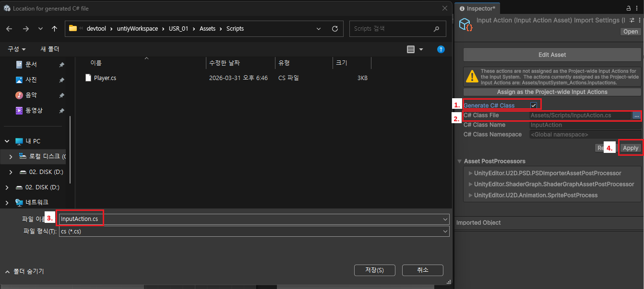Click the pin icon beside 동영상
Viewport: 644px width, 289px height.
tap(61, 111)
